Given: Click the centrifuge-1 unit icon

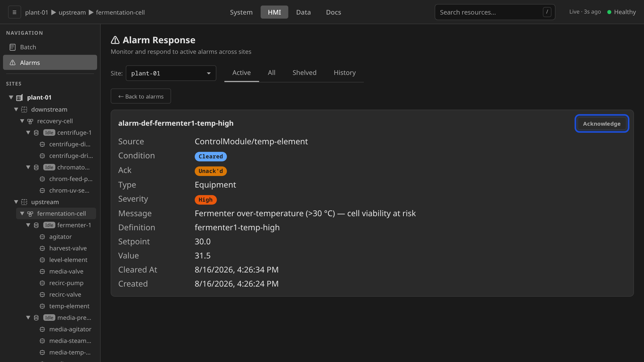Looking at the screenshot, I should (36, 133).
